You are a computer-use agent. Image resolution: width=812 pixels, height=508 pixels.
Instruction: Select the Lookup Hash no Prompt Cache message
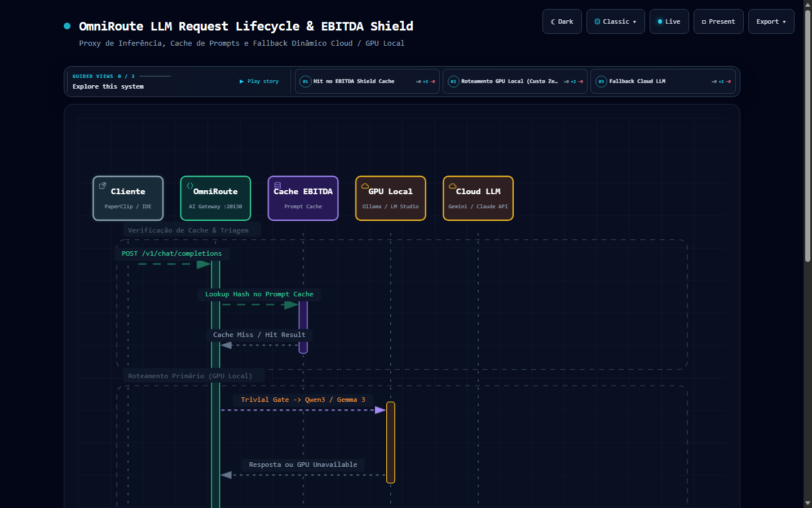pos(259,294)
